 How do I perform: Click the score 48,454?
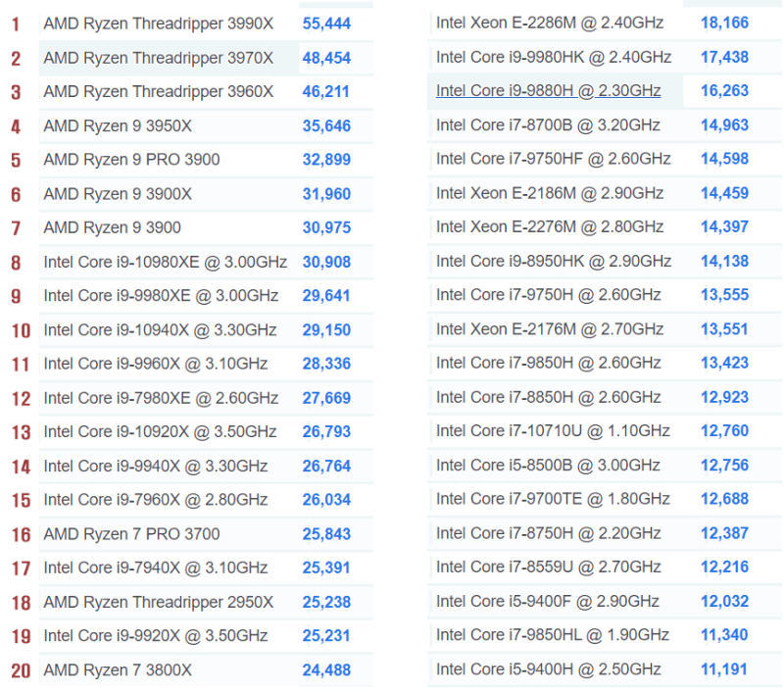coord(326,58)
